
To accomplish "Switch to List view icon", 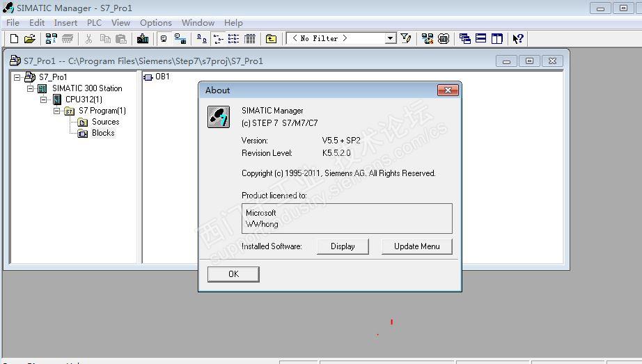I will 233,39.
